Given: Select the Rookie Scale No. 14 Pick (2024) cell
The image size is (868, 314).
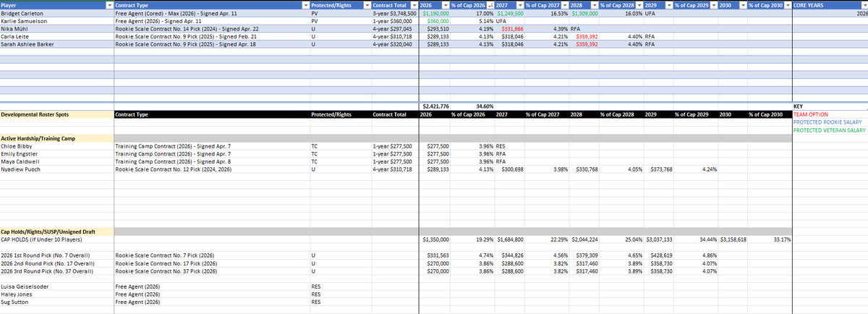Looking at the screenshot, I should point(211,29).
